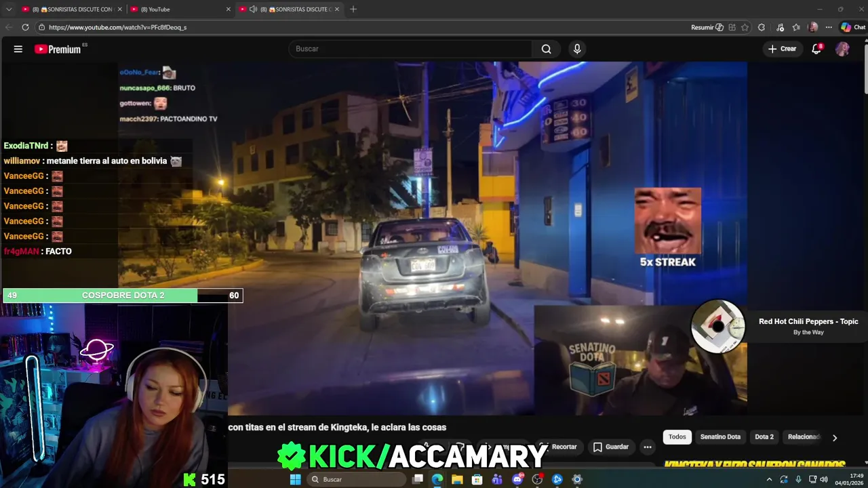Screen dimensions: 868x488
Task: Open Windows Start menu
Action: click(x=295, y=479)
